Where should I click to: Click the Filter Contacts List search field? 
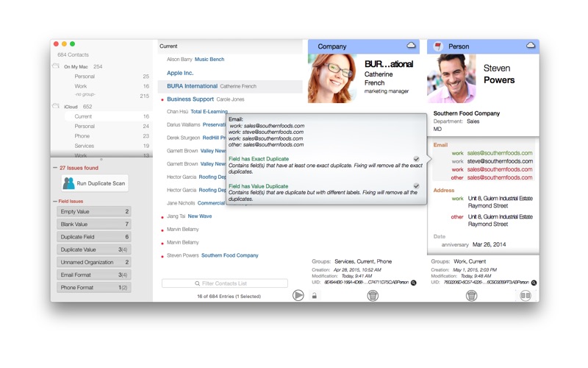225,283
